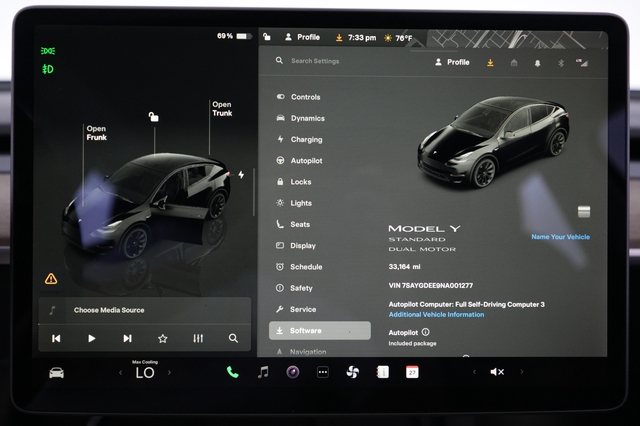Tap the car icon in bottom bar
The image size is (640, 426).
[x=56, y=373]
